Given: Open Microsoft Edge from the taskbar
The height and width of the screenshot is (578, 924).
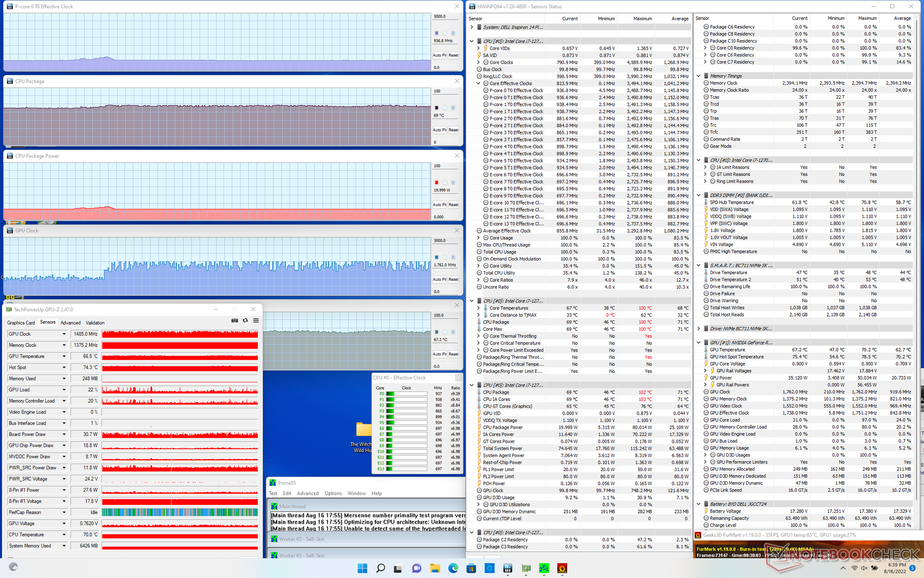Looking at the screenshot, I should tap(453, 568).
